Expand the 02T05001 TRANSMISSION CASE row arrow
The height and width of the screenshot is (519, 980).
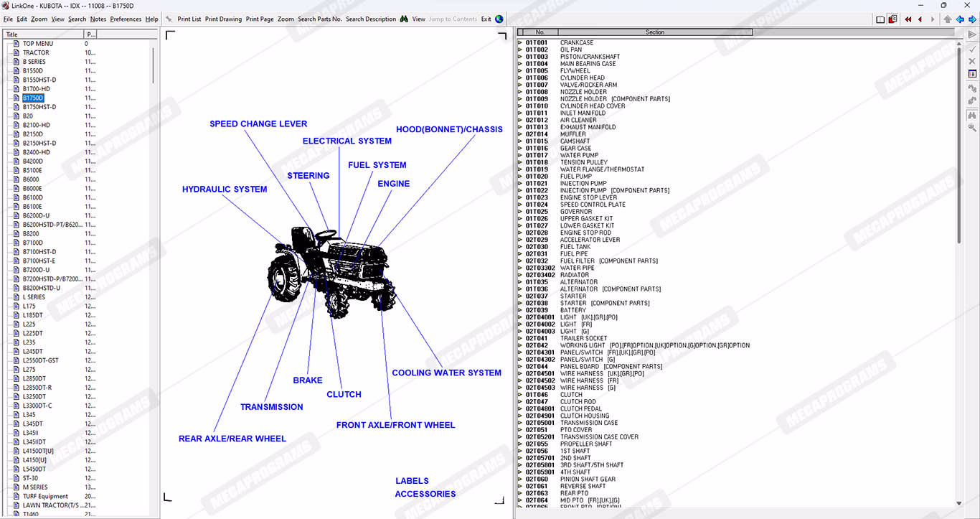pyautogui.click(x=520, y=423)
